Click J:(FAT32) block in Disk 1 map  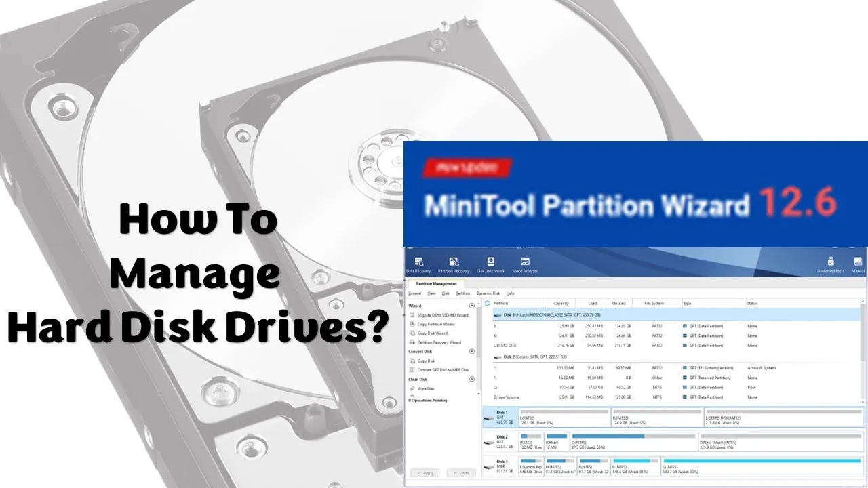tap(564, 416)
